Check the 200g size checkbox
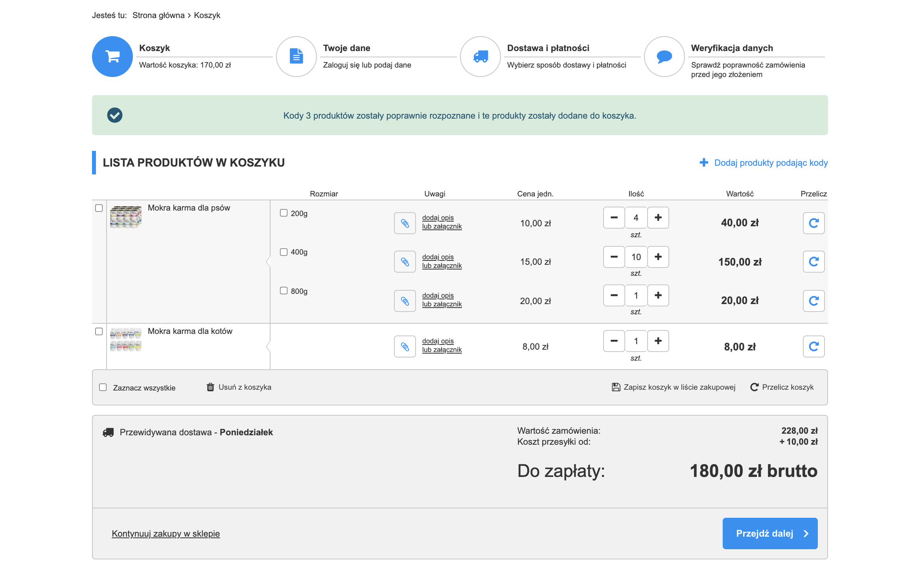Image resolution: width=924 pixels, height=572 pixels. click(x=283, y=213)
